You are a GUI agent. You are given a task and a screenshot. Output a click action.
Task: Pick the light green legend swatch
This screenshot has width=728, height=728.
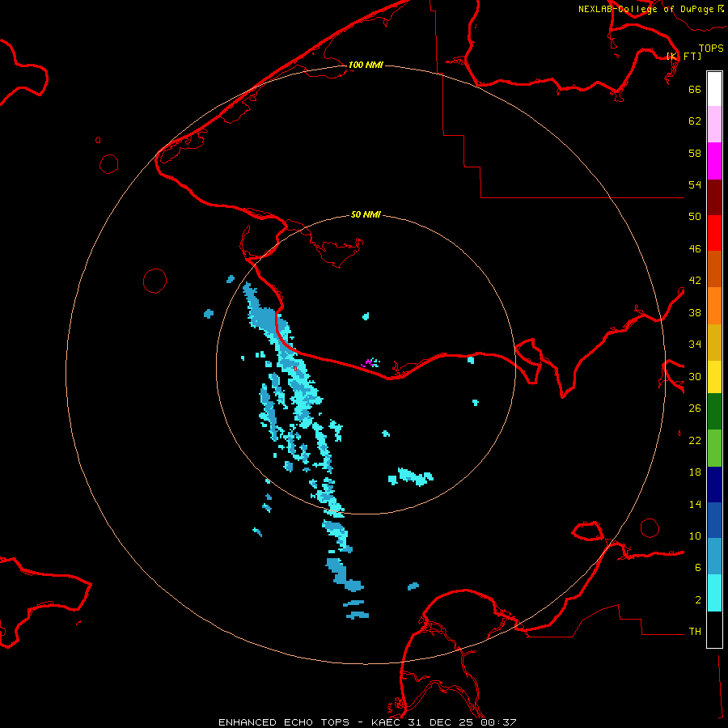point(714,448)
